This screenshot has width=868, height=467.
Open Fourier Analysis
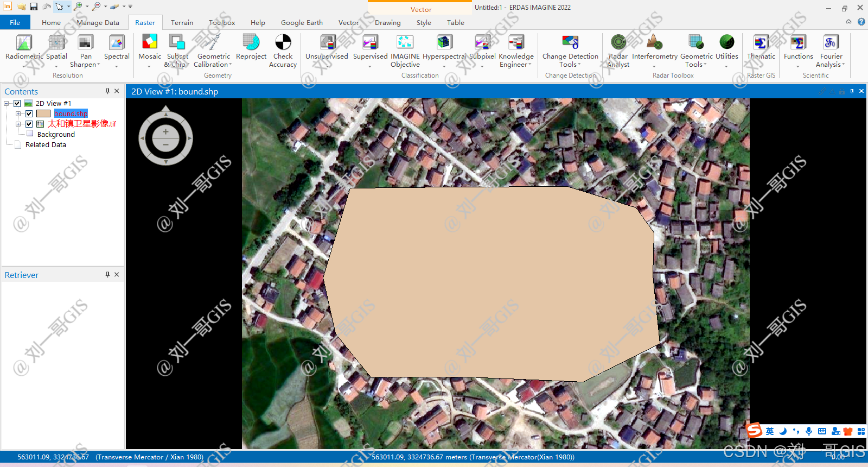tap(831, 50)
